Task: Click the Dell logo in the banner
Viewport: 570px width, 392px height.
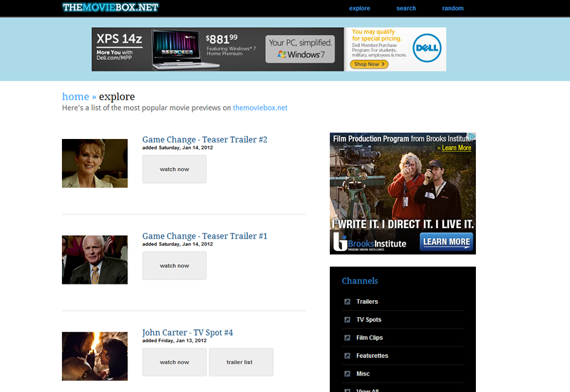Action: (x=427, y=48)
